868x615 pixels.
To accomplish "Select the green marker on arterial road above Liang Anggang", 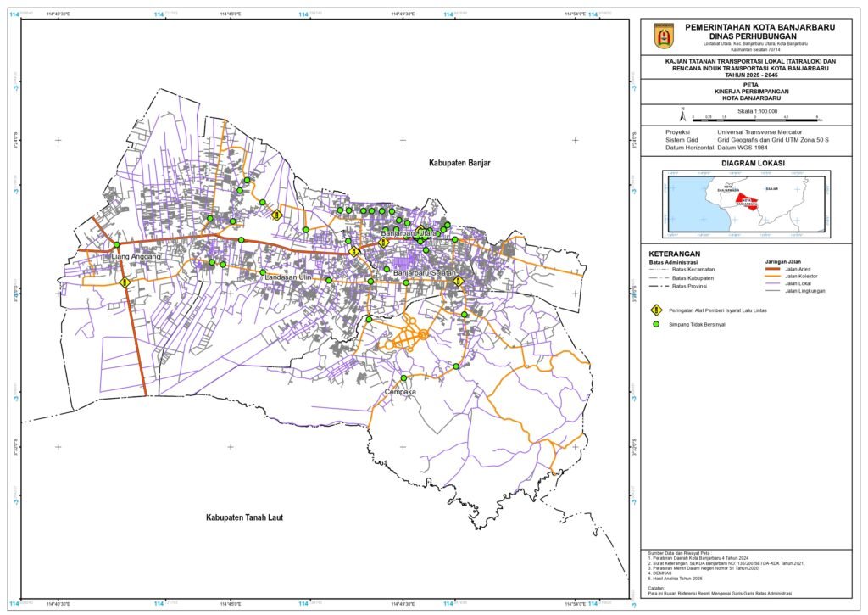I will click(117, 245).
